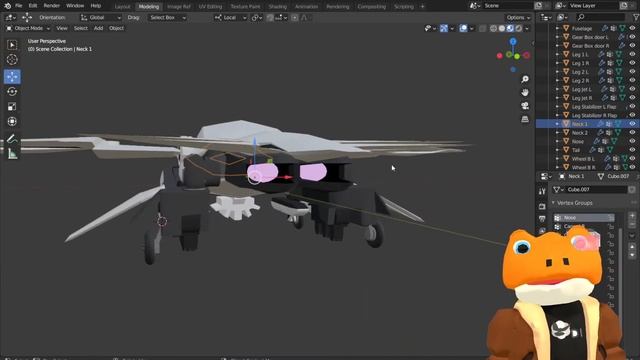This screenshot has width=640, height=360.
Task: Click the modifier wrench icon on Leg 1 L
Action: coord(601,54)
